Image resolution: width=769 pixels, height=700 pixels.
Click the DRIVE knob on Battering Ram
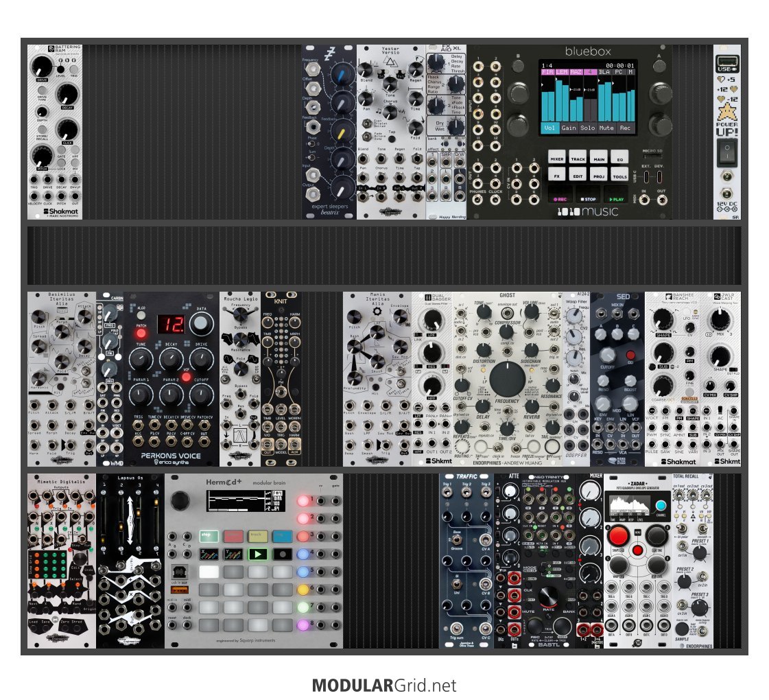42,66
